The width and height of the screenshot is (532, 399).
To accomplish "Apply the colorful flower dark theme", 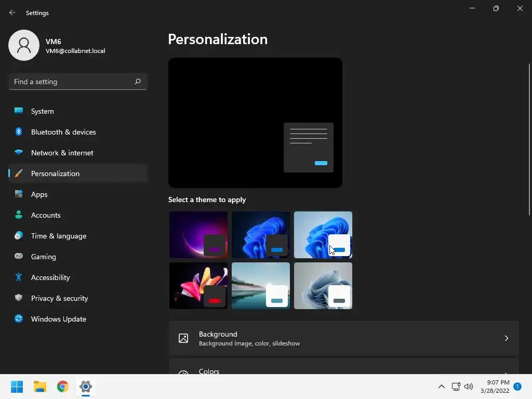I will pos(198,286).
